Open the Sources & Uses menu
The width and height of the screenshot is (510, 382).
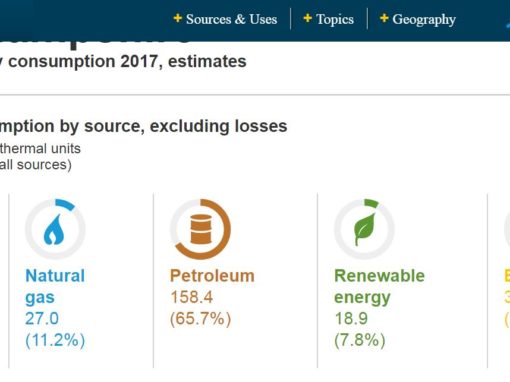click(232, 19)
